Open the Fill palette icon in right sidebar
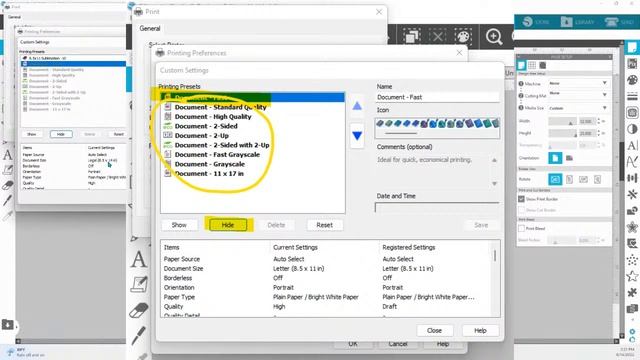This screenshot has width=640, height=360. click(x=632, y=80)
